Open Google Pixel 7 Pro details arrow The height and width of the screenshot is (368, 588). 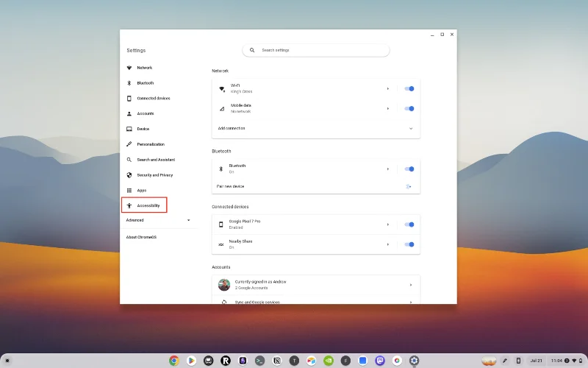click(388, 224)
